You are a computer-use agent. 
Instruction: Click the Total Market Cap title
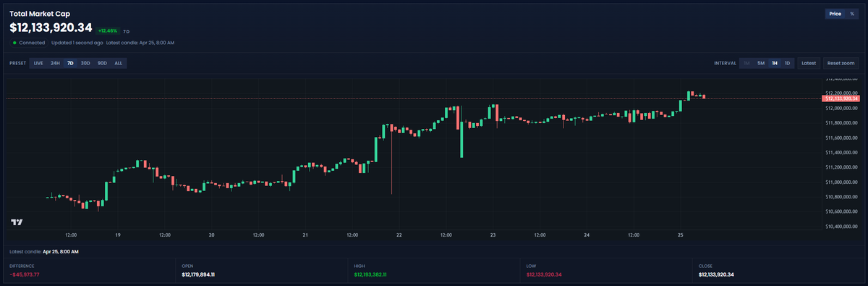40,14
